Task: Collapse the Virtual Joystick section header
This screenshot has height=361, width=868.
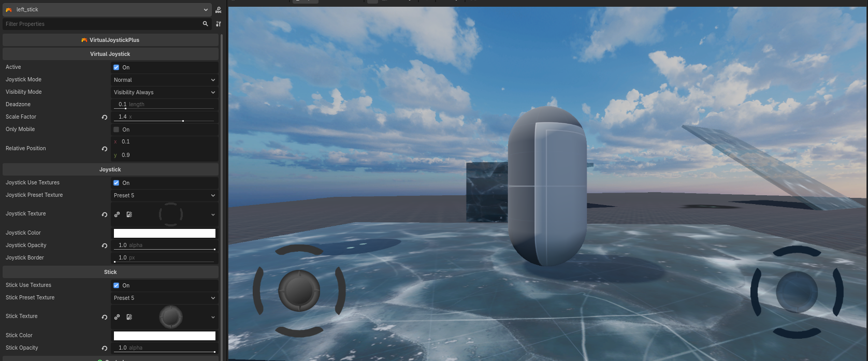Action: 110,54
